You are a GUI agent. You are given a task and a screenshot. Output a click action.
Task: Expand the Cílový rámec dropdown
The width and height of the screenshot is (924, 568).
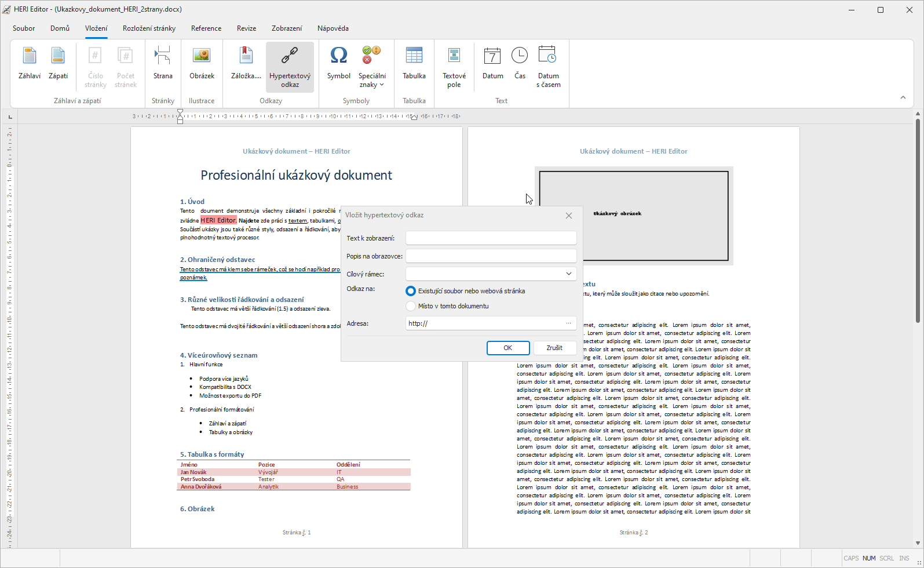click(568, 274)
